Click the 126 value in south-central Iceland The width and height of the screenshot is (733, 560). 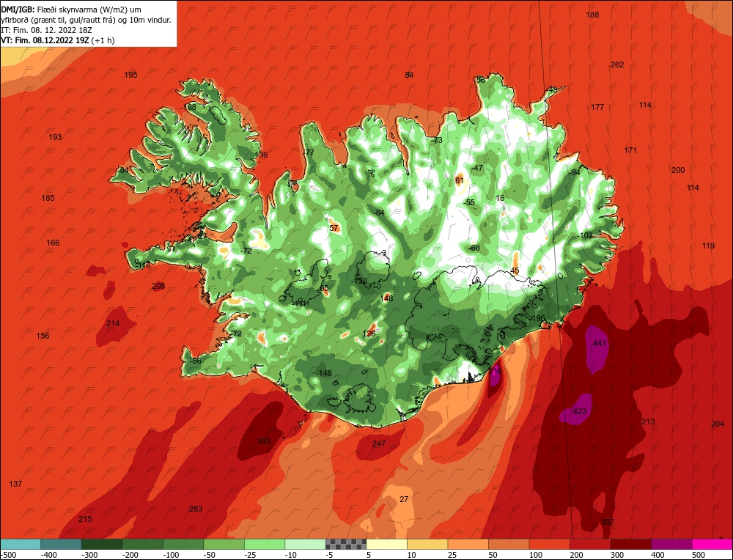369,334
